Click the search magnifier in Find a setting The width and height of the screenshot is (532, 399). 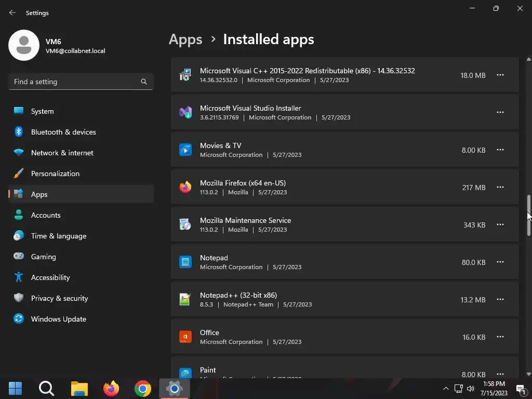[x=144, y=82]
